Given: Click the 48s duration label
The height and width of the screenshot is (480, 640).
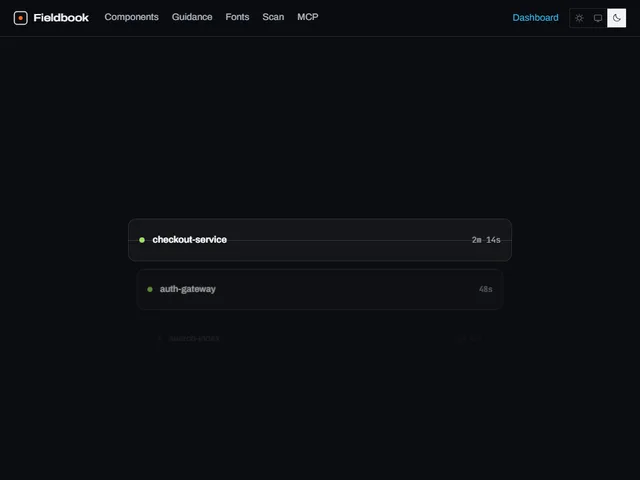Looking at the screenshot, I should 485,289.
